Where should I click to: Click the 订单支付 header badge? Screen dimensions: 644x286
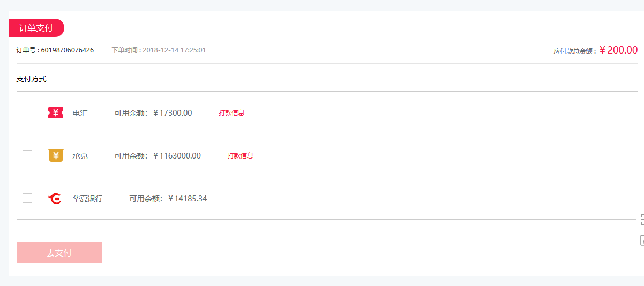click(36, 28)
